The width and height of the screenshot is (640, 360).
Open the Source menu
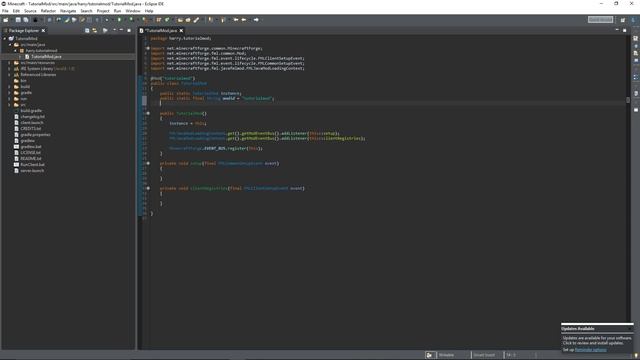30,11
